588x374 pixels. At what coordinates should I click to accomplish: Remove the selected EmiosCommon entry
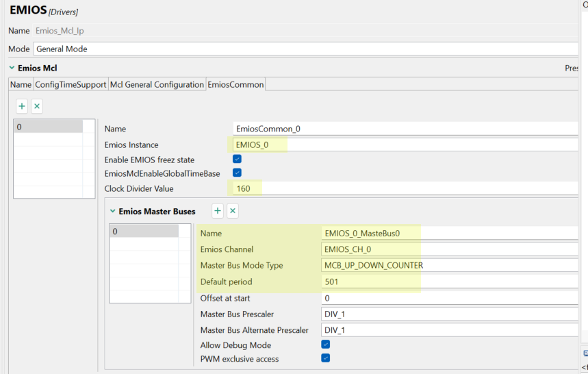(x=37, y=106)
